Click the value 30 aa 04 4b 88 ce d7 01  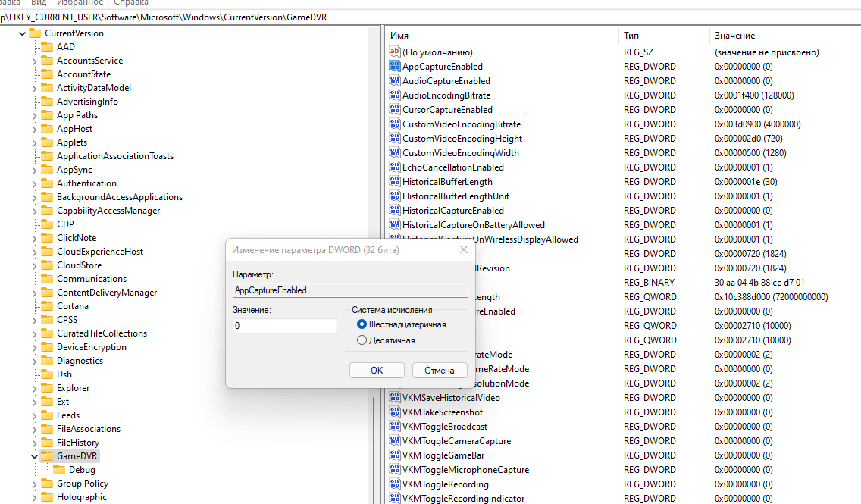pyautogui.click(x=759, y=282)
